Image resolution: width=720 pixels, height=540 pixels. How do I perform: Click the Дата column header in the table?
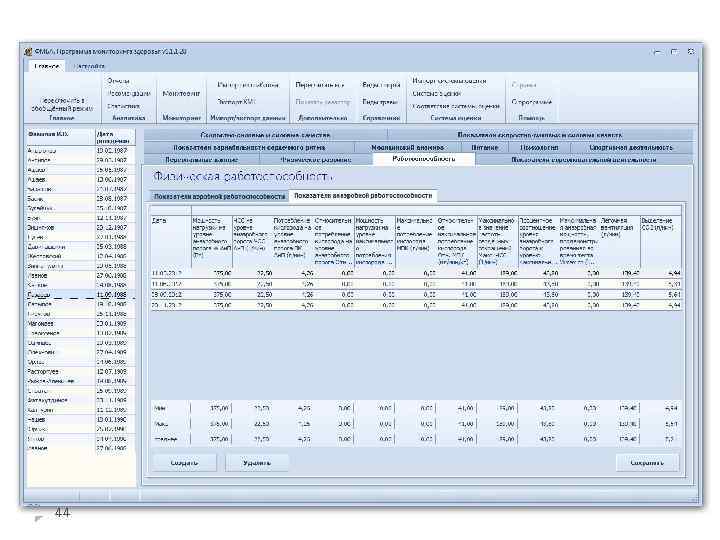170,241
